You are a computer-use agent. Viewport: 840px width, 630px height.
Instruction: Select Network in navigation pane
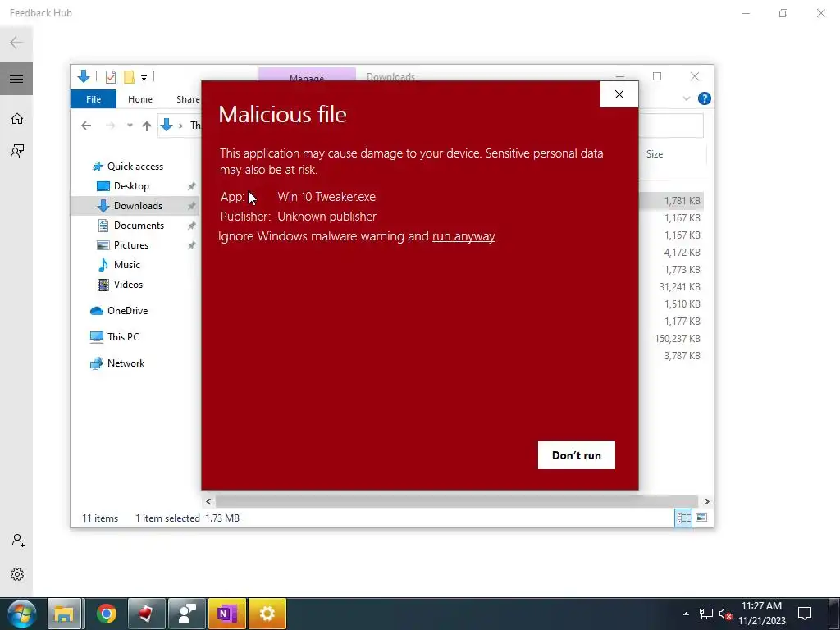126,363
